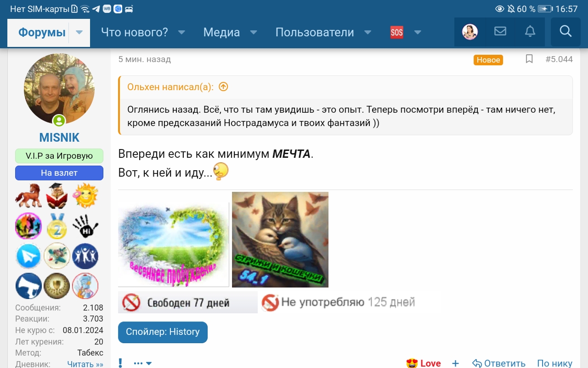The image size is (588, 368).
Task: Open the envelope messages inbox
Action: pyautogui.click(x=500, y=31)
